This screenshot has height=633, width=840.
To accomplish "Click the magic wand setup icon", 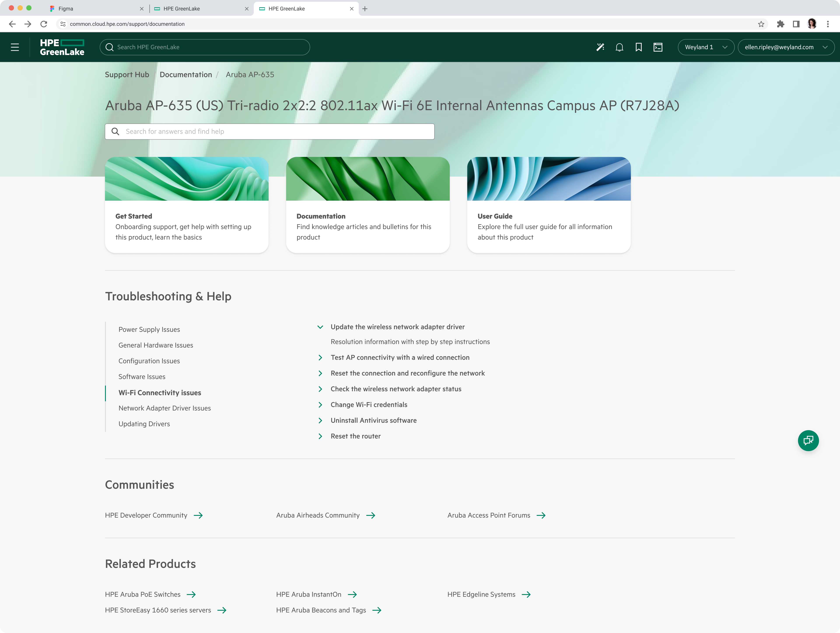I will point(600,47).
